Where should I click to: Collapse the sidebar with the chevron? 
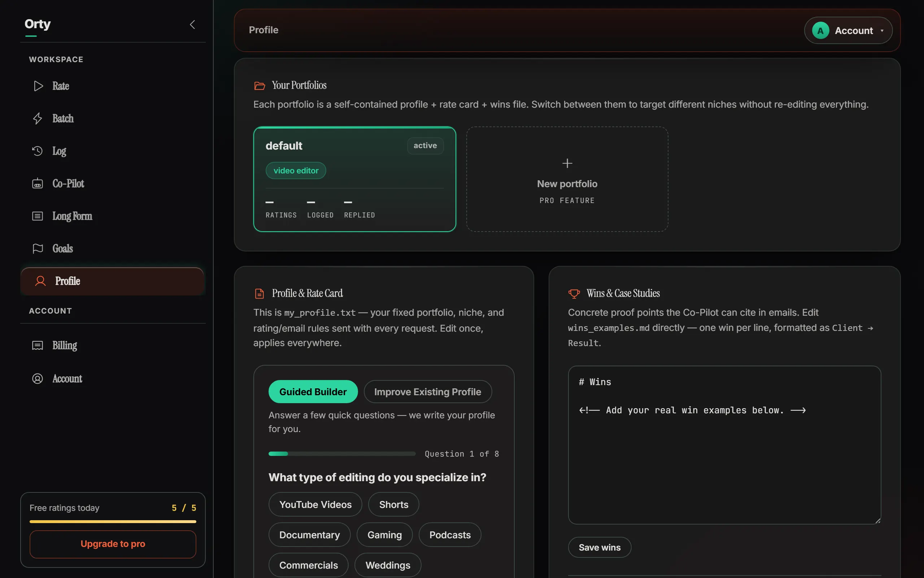pyautogui.click(x=193, y=25)
